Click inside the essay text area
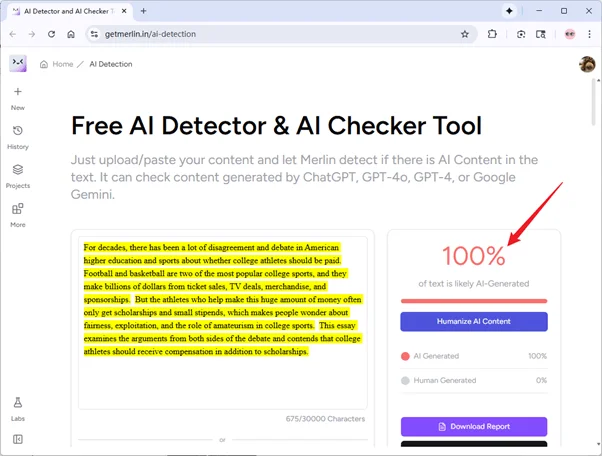The width and height of the screenshot is (602, 456). (x=223, y=323)
